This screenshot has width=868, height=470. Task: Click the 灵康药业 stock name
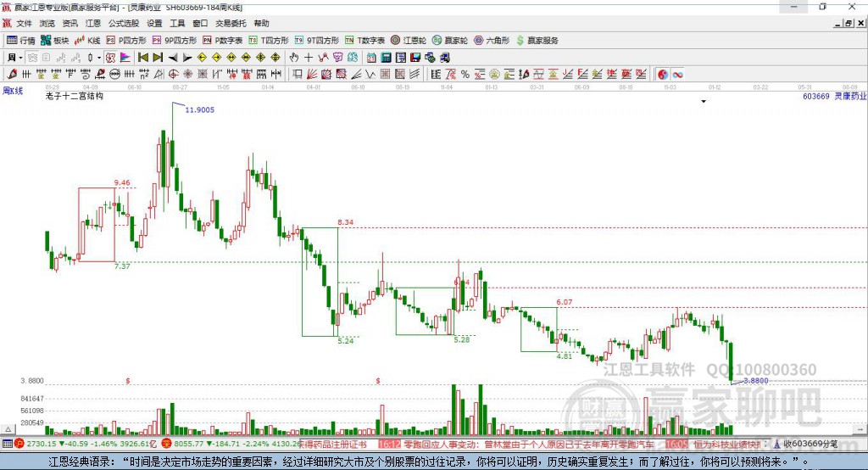pyautogui.click(x=850, y=97)
